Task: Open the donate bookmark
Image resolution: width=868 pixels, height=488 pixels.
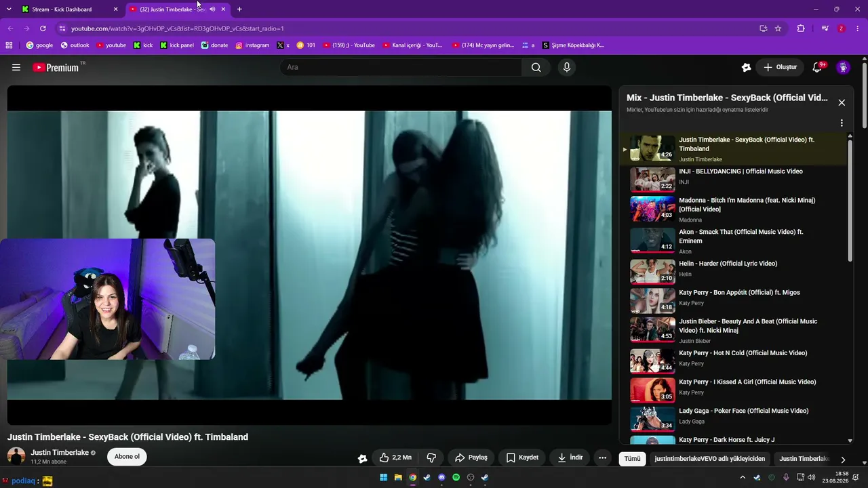Action: pos(214,45)
